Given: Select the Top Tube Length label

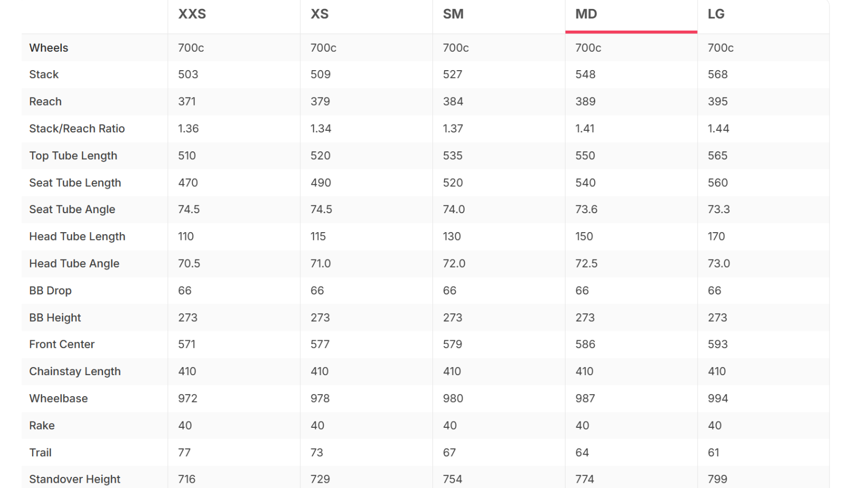Looking at the screenshot, I should (73, 156).
